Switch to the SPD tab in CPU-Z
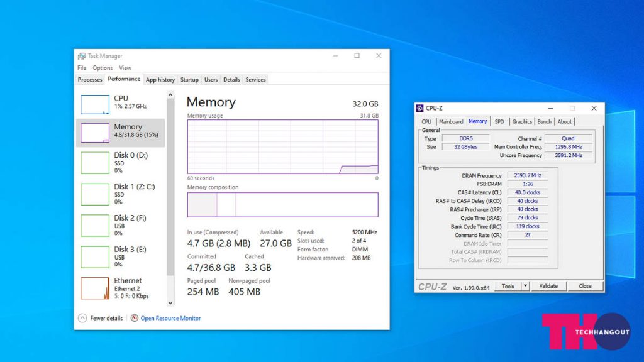The image size is (644, 362). pos(499,121)
